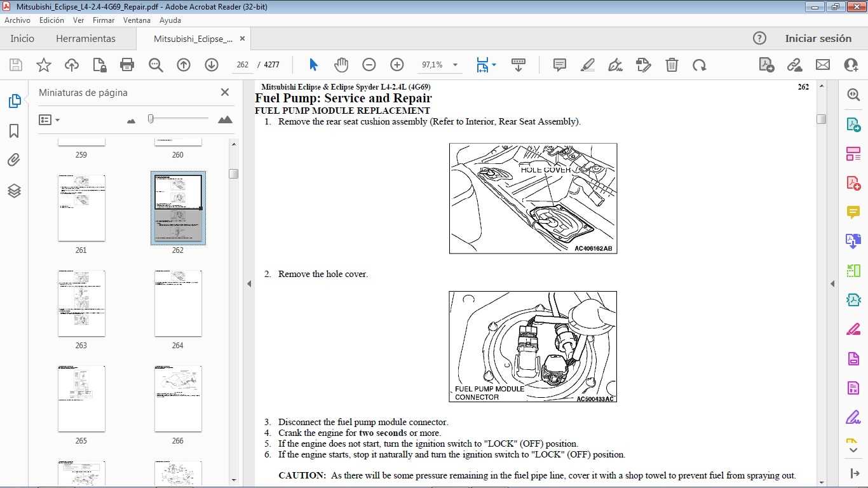Select page 265 thumbnail
The image size is (868, 488).
pos(81,398)
